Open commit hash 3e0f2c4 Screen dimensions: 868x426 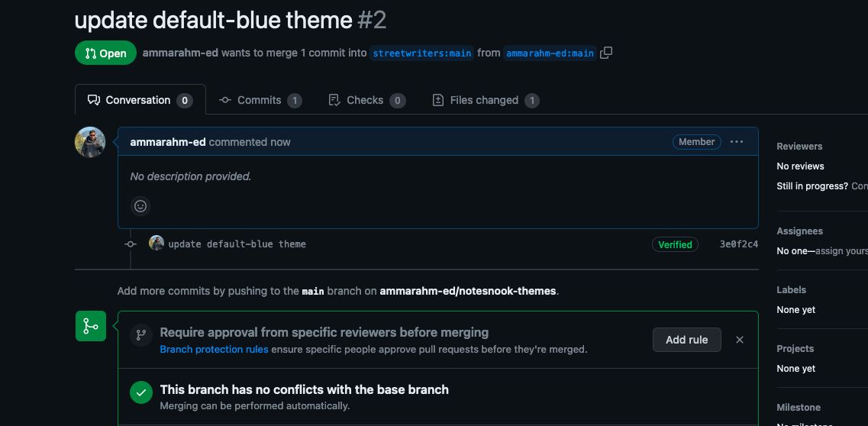(x=738, y=244)
